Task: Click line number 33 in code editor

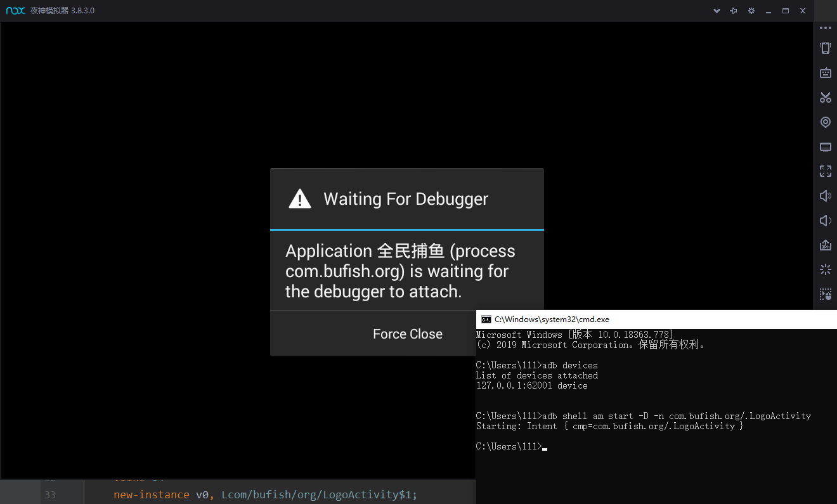Action: 50,494
